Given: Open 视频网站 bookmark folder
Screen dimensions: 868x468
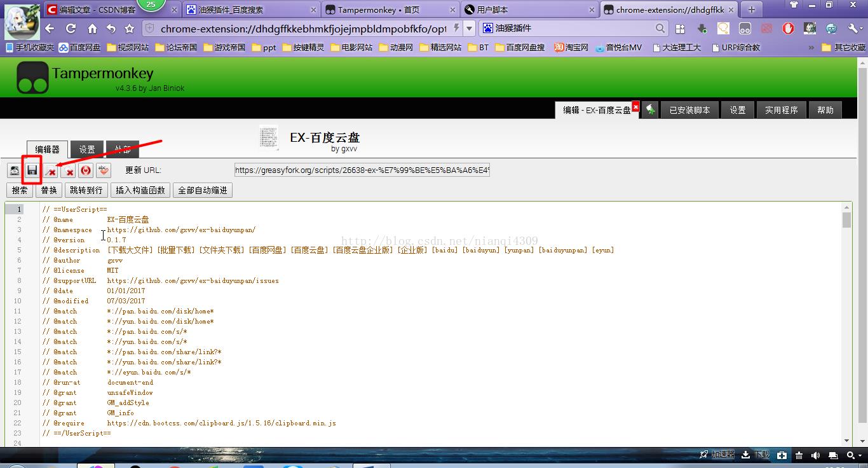Looking at the screenshot, I should pos(128,48).
